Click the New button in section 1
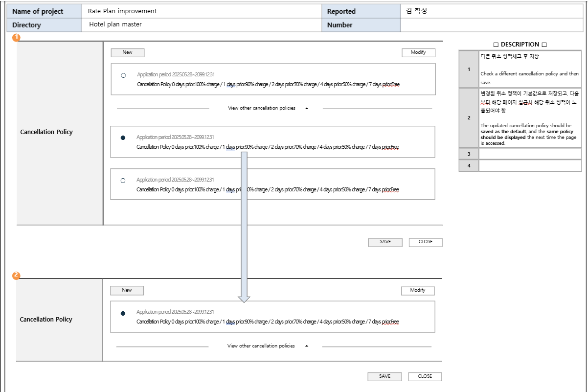Viewport: 588px width, 392px height. pyautogui.click(x=127, y=52)
